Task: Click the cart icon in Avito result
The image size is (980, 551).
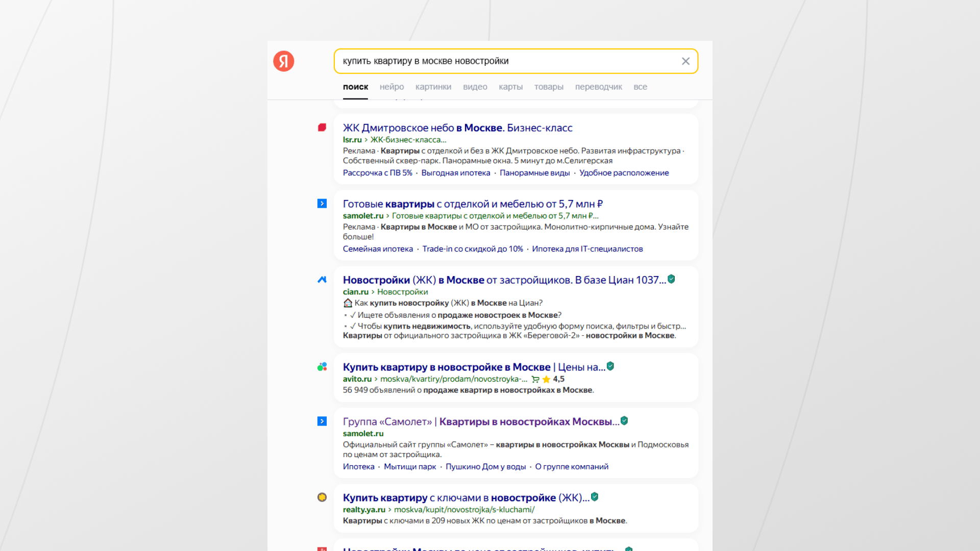Action: click(535, 379)
